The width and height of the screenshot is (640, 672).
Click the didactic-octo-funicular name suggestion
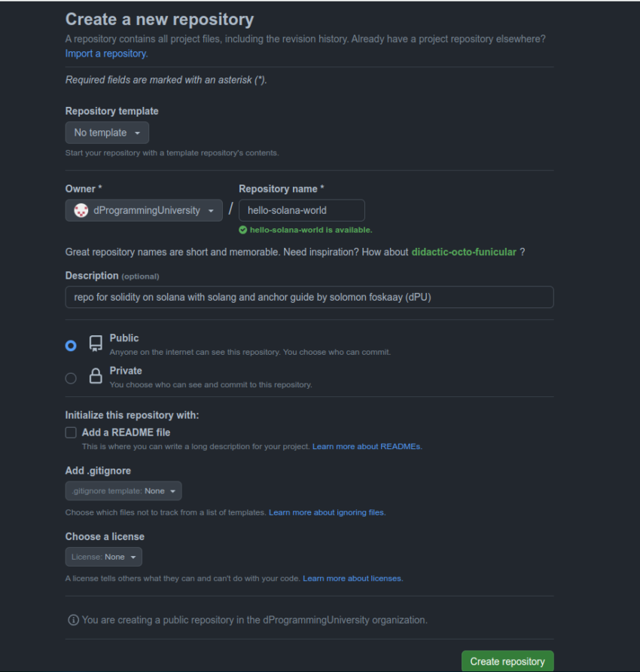tap(464, 252)
